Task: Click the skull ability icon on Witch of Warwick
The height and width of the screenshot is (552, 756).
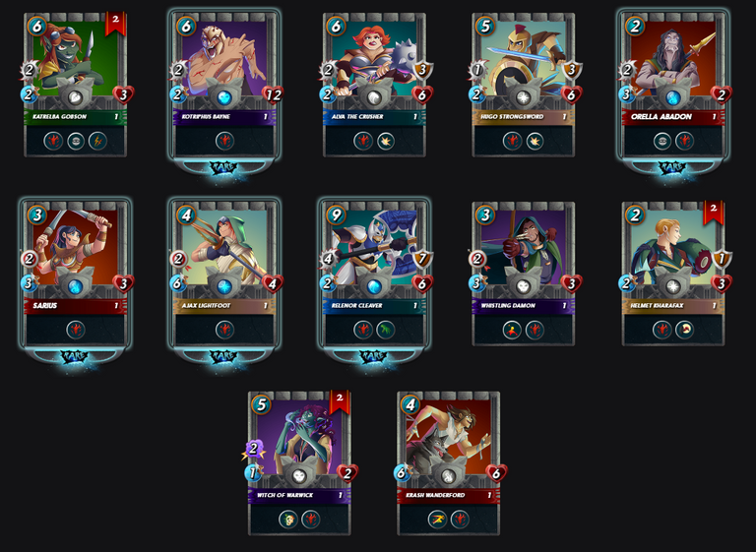Action: click(x=288, y=520)
